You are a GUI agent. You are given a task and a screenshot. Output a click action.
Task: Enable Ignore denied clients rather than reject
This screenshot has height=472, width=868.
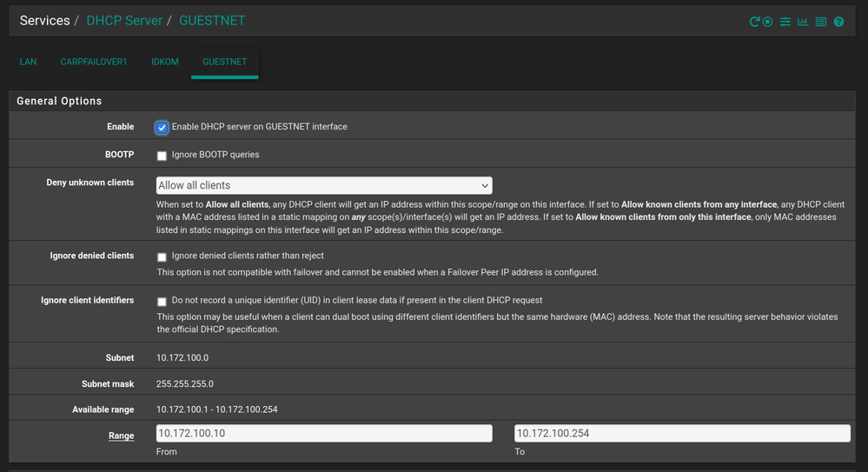tap(162, 257)
